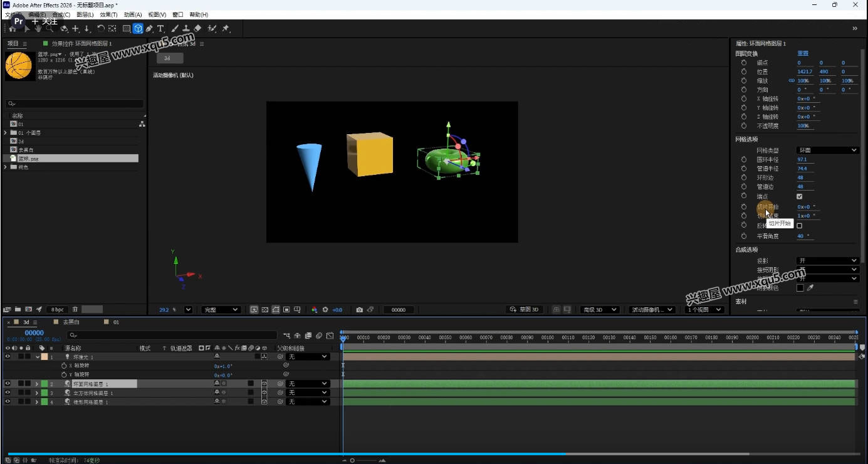Select the Pen tool in the toolbar
Image resolution: width=868 pixels, height=464 pixels.
click(149, 29)
